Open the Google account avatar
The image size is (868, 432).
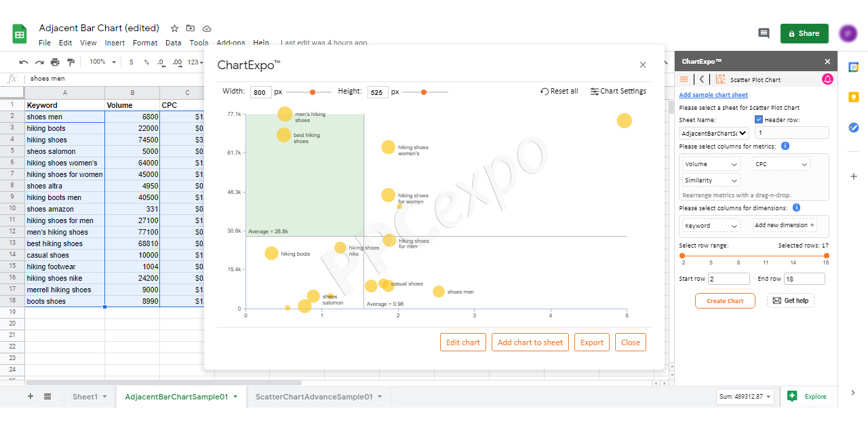point(848,33)
